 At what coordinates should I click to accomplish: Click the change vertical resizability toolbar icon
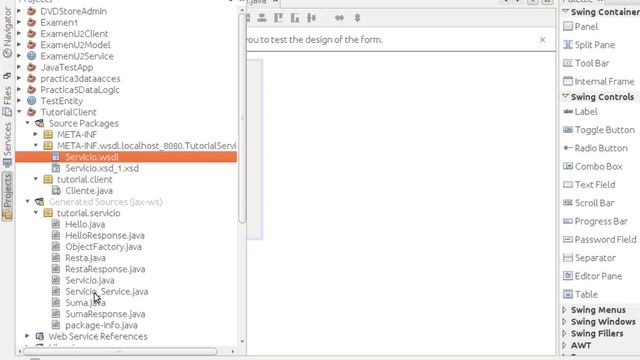pos(358,18)
